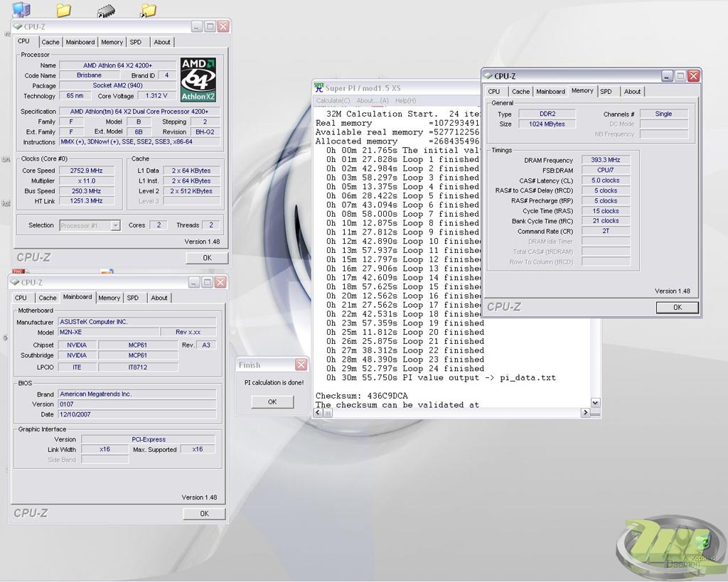Click the Core Speed value 2752.9 MHz
This screenshot has width=728, height=582.
click(x=86, y=171)
